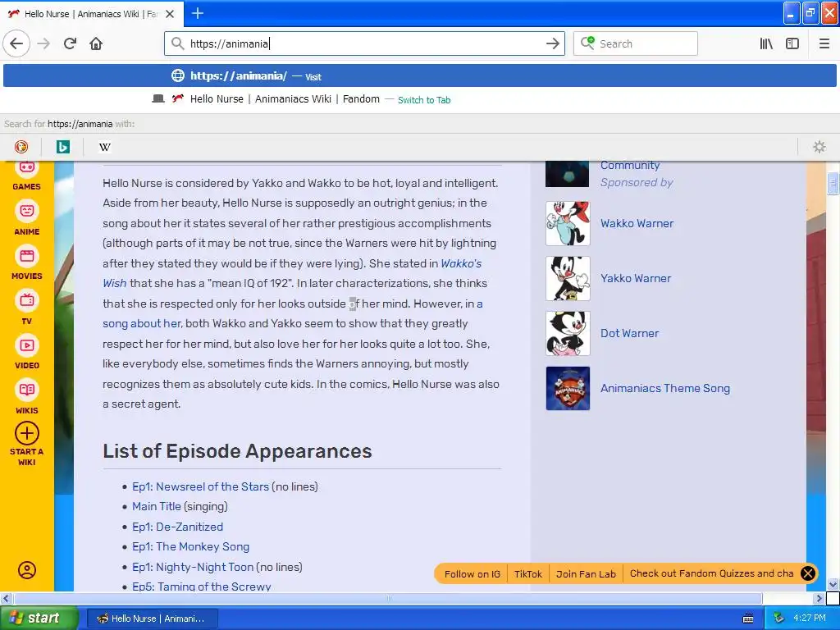Click Check out Fandom Quizzes button
The width and height of the screenshot is (840, 630).
711,573
